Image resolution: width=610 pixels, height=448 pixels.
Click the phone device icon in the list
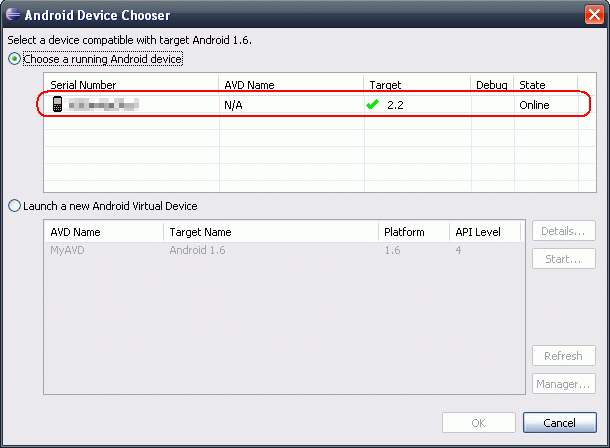[x=57, y=104]
